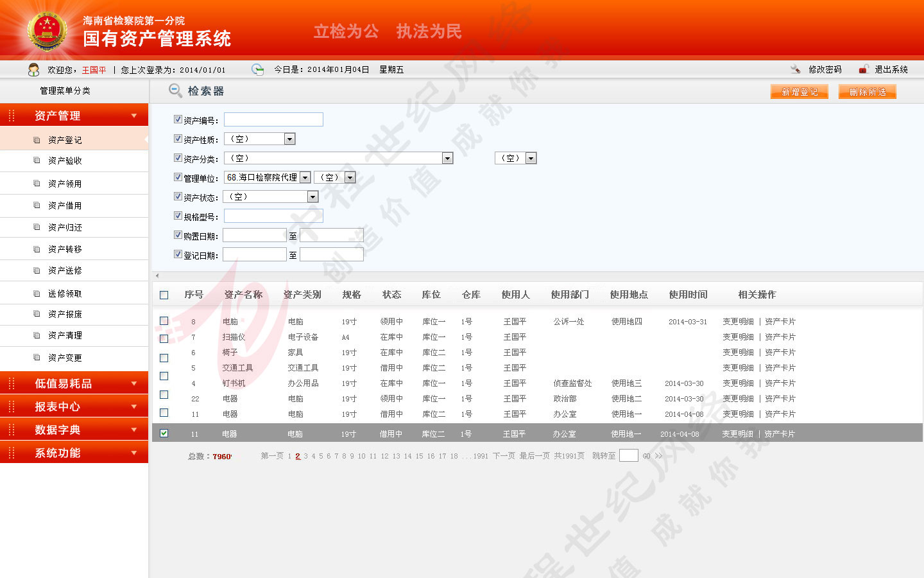
Task: Open the 资产性质 dropdown
Action: [289, 138]
